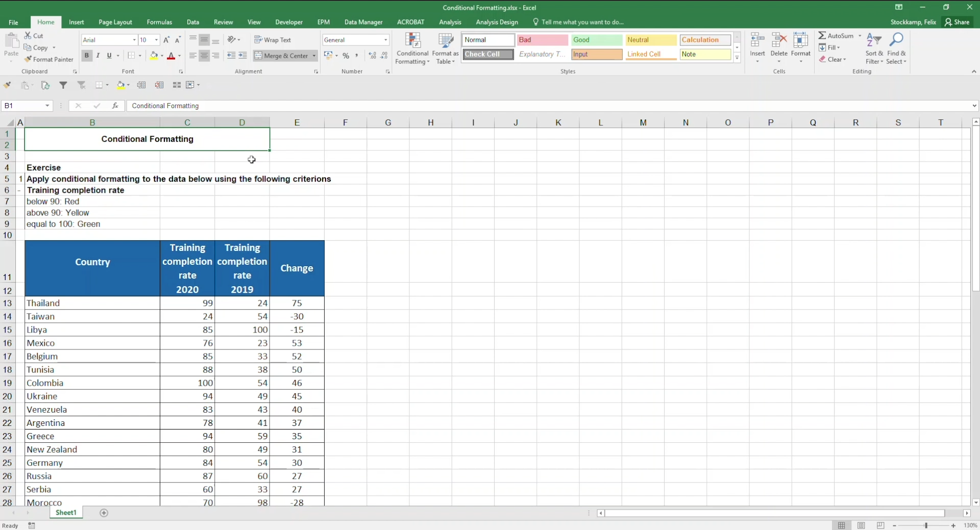980x530 pixels.
Task: Open the Page Layout tab
Action: click(x=115, y=22)
